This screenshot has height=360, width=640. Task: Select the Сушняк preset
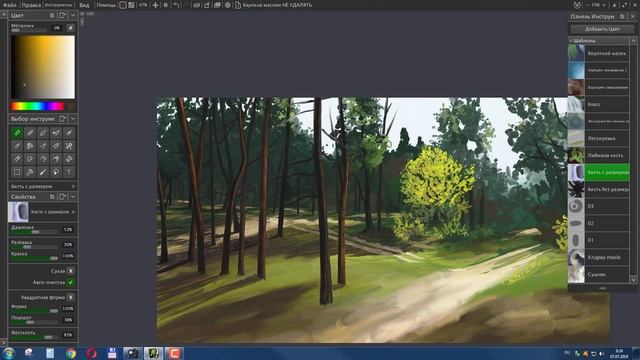pos(599,274)
